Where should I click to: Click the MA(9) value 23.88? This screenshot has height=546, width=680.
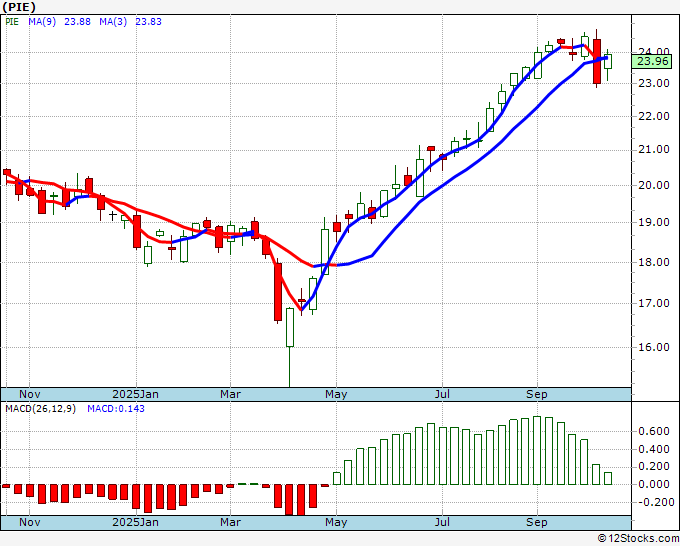tap(77, 21)
